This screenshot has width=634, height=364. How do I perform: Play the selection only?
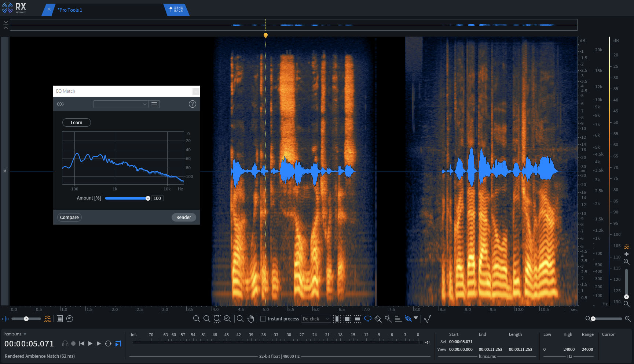pos(99,343)
